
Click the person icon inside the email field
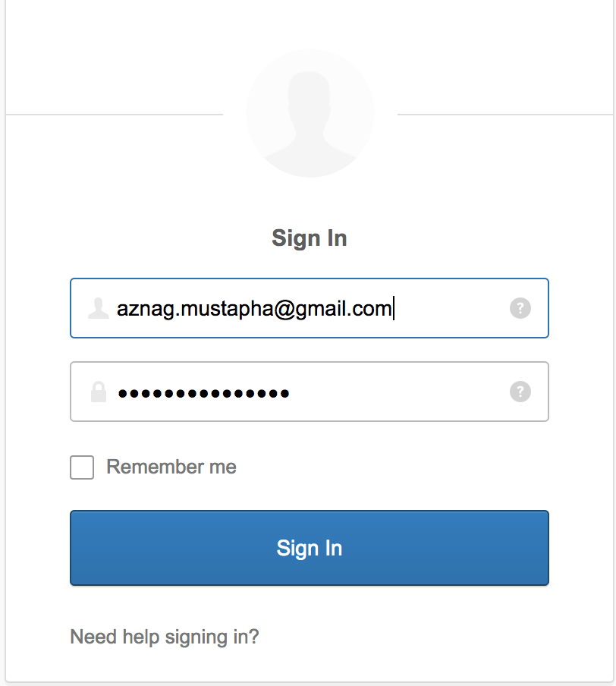click(99, 308)
